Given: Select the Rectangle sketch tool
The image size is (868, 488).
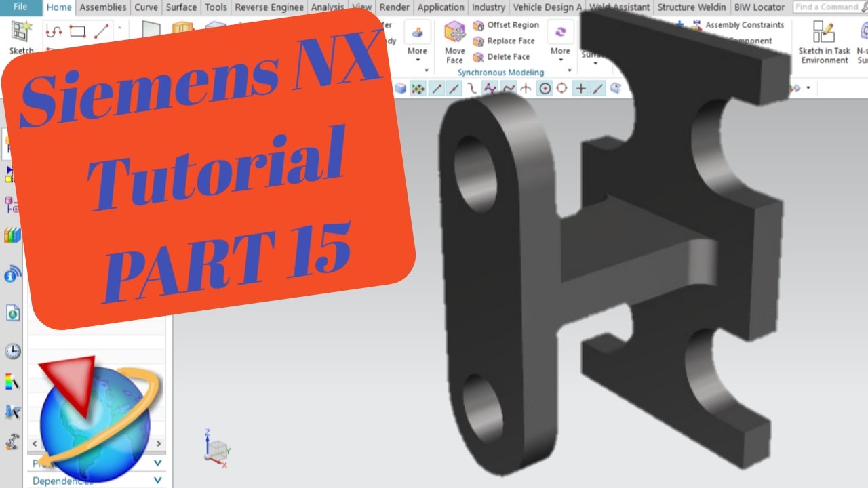Looking at the screenshot, I should [77, 31].
